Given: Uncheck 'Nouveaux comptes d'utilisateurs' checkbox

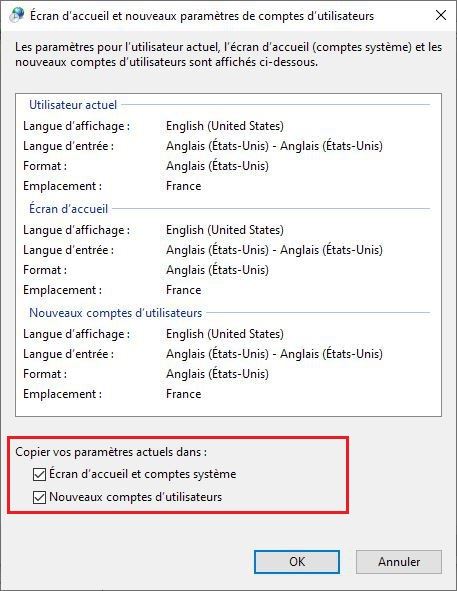Looking at the screenshot, I should 39,497.
